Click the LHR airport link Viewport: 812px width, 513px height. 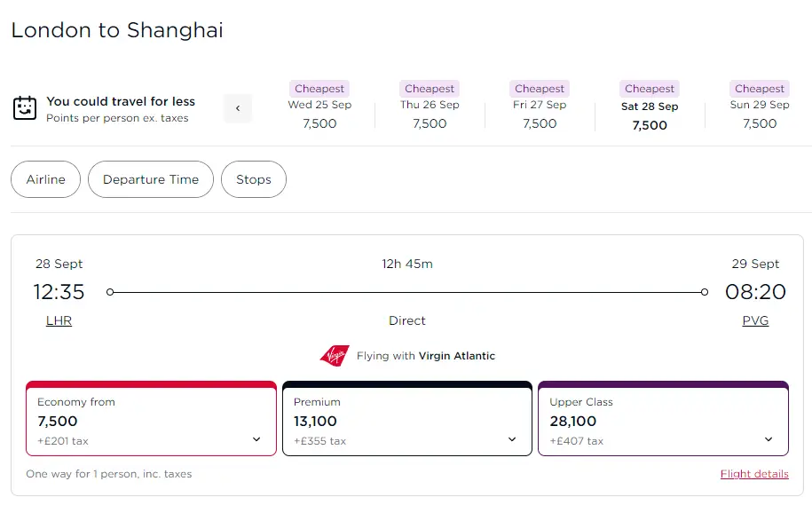click(x=59, y=320)
